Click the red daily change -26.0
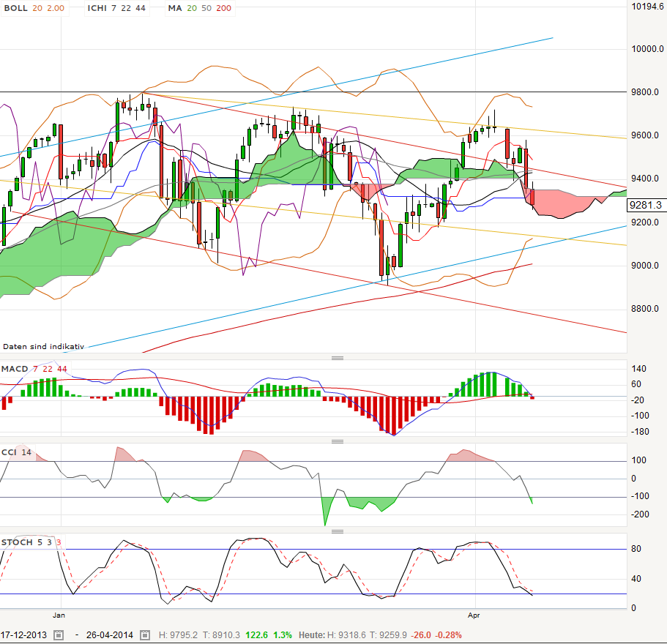The width and height of the screenshot is (667, 644). click(422, 635)
